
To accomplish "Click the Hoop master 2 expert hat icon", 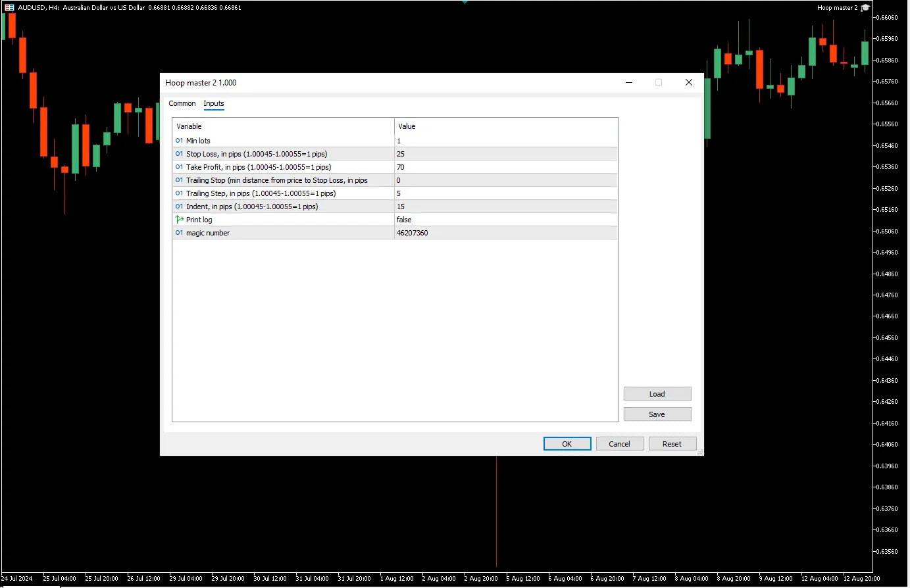I will (x=865, y=8).
